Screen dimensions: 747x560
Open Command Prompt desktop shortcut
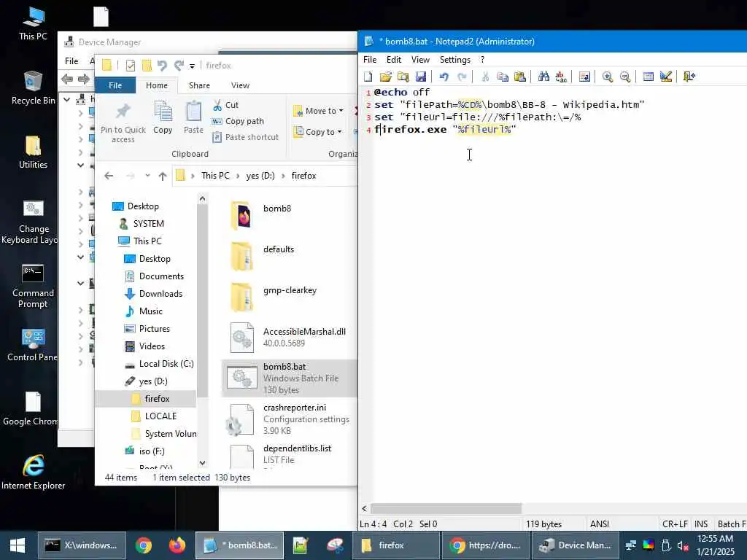click(33, 286)
